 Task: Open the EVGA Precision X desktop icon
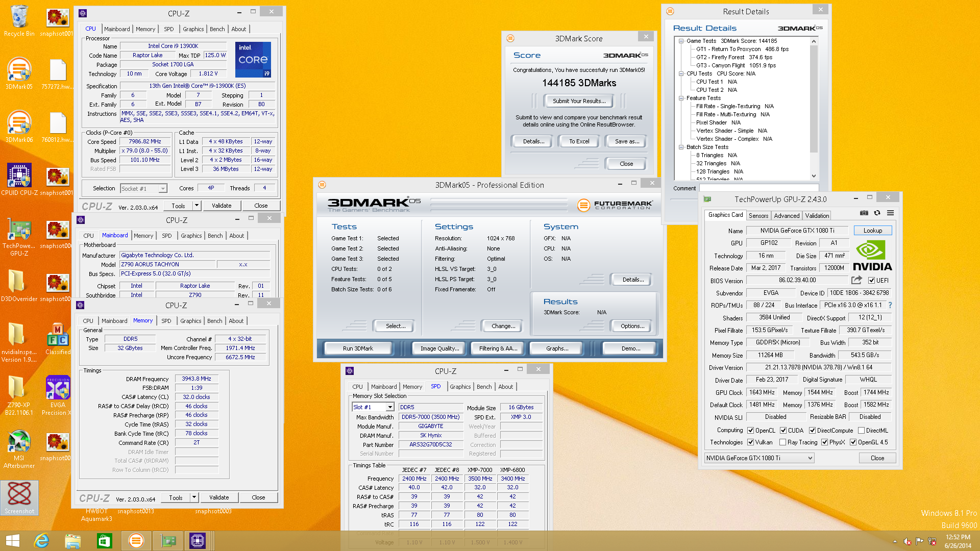pos(58,396)
